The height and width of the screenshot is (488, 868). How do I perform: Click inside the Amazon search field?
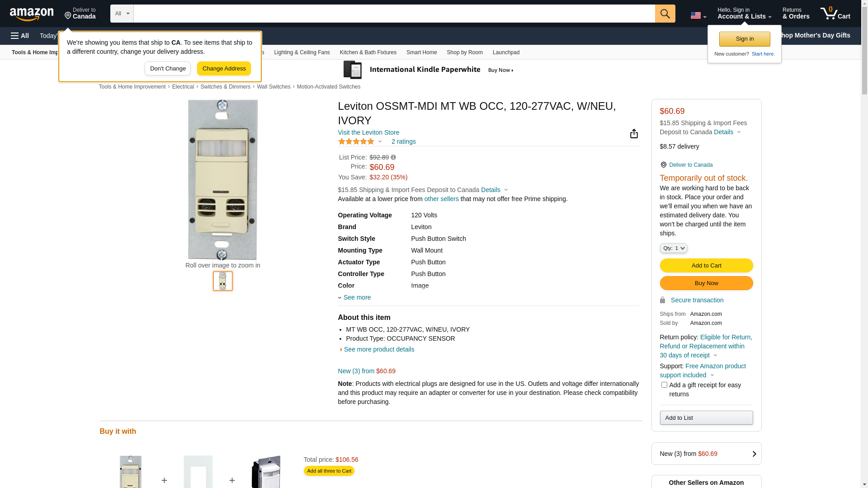click(393, 14)
